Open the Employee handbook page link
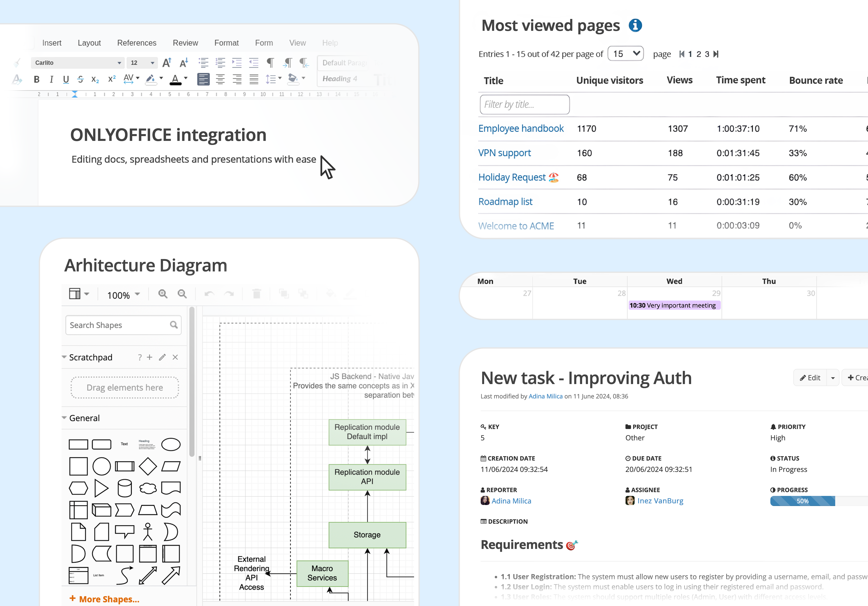Image resolution: width=868 pixels, height=606 pixels. pos(521,129)
